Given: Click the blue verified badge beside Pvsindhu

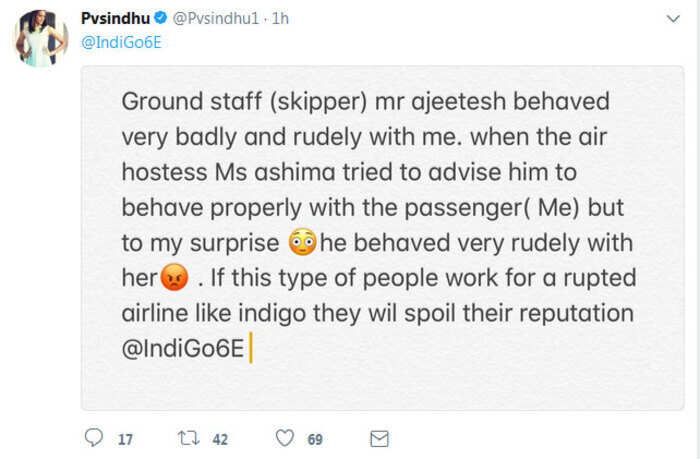Looking at the screenshot, I should pyautogui.click(x=161, y=18).
